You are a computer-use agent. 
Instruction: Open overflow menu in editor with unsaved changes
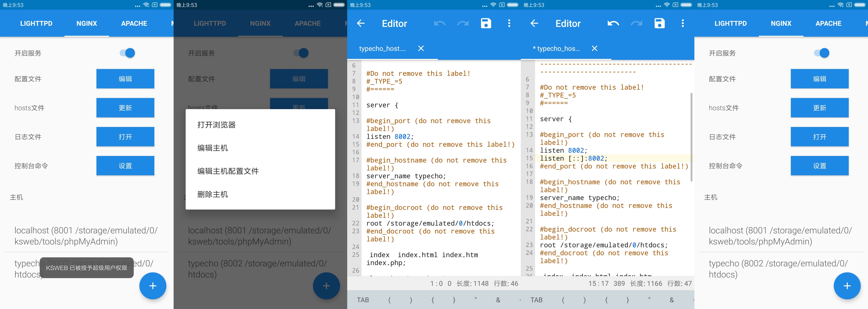683,23
